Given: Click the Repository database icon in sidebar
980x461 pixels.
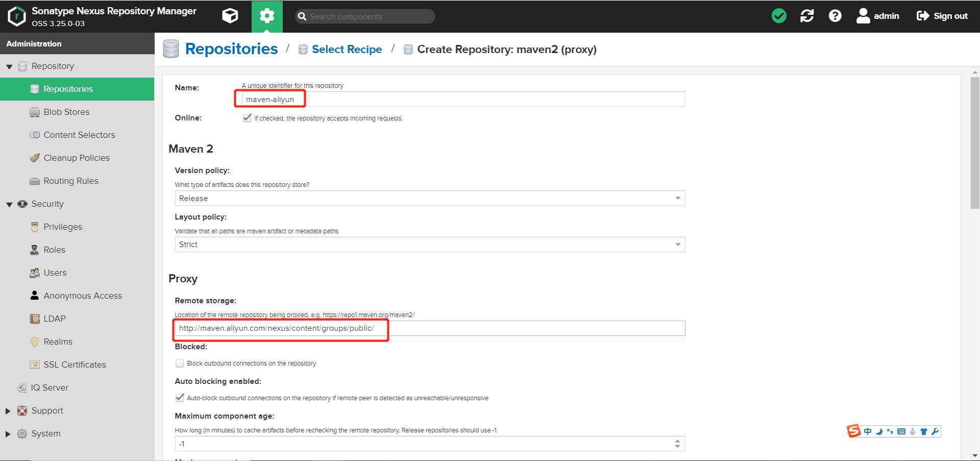Looking at the screenshot, I should (x=22, y=66).
